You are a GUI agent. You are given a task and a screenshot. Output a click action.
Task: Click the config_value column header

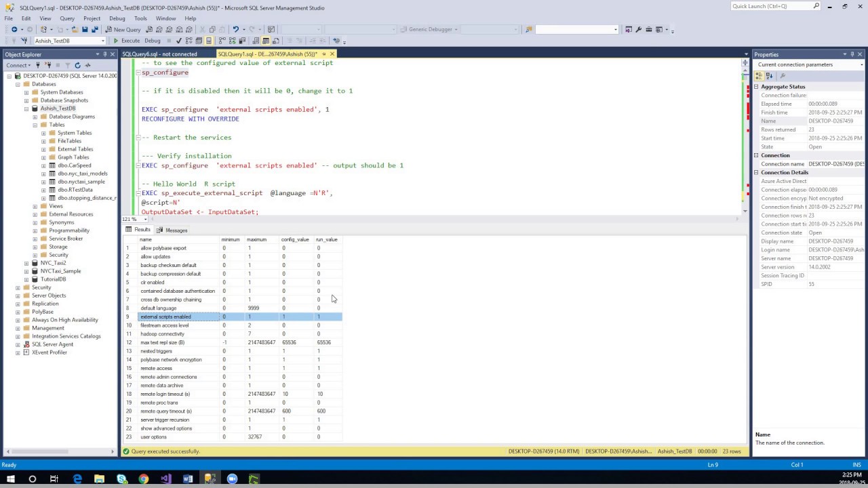[295, 239]
